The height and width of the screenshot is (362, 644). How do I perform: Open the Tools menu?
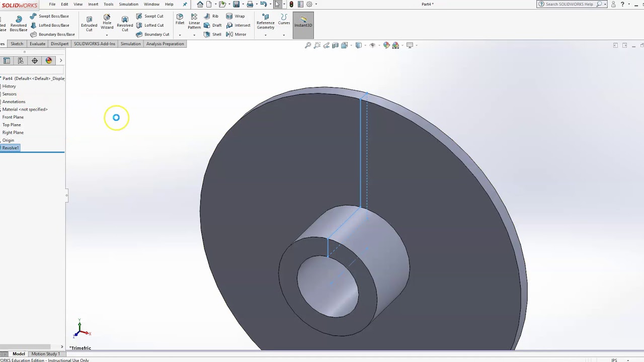[109, 4]
